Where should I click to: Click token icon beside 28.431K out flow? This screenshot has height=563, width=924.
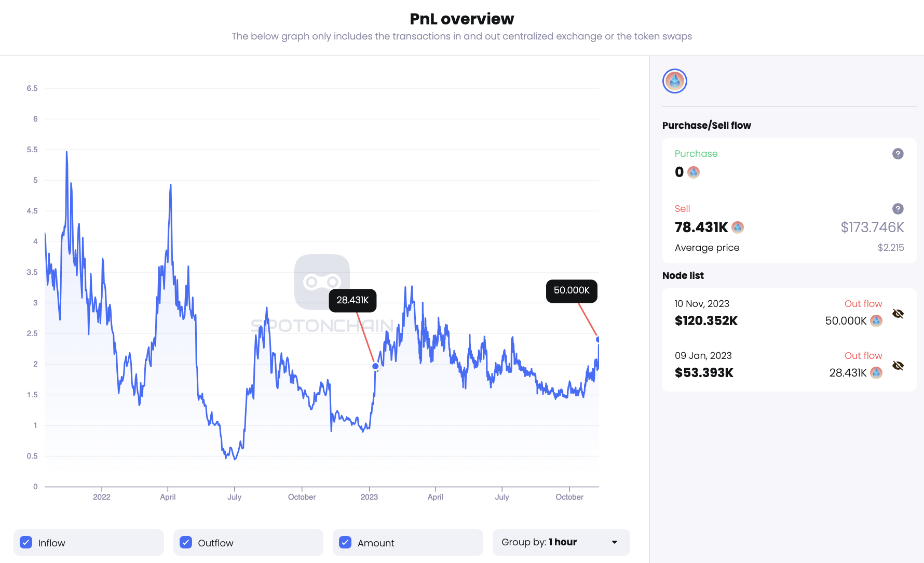tap(876, 373)
